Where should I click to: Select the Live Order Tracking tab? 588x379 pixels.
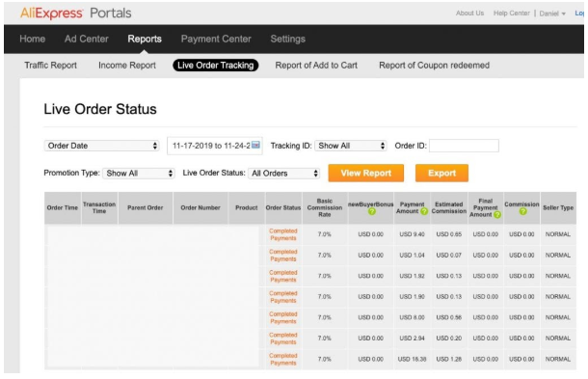216,66
